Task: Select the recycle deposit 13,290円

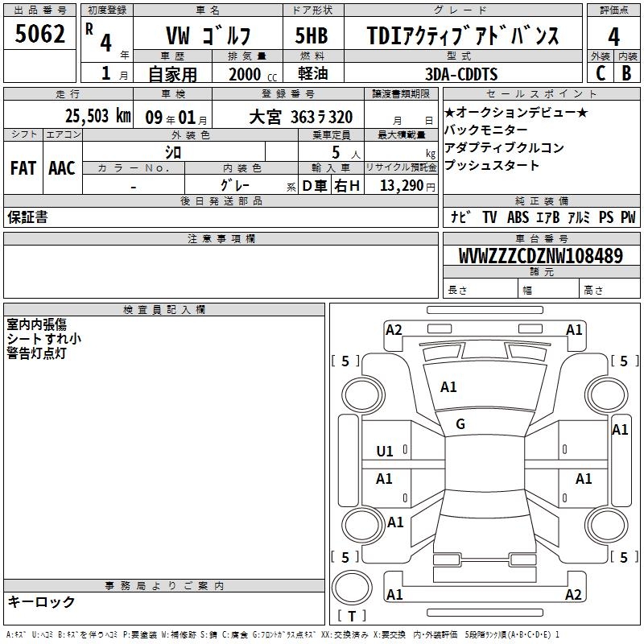Action: 407,186
